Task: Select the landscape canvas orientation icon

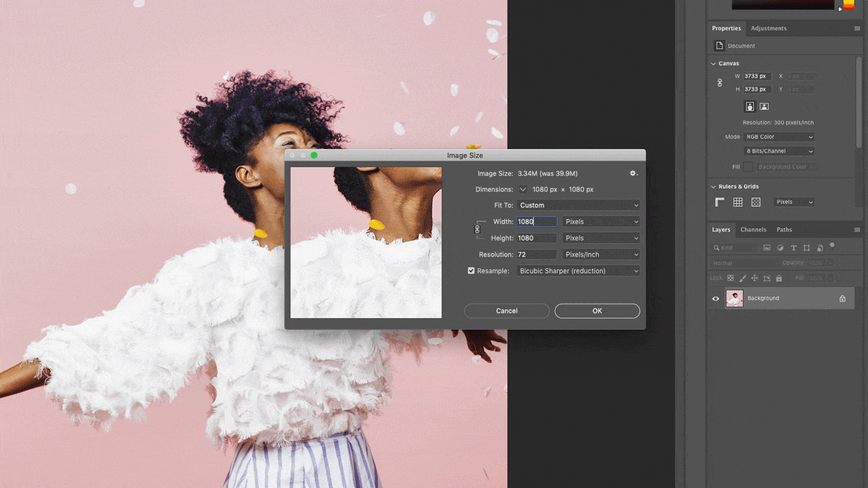Action: click(764, 106)
